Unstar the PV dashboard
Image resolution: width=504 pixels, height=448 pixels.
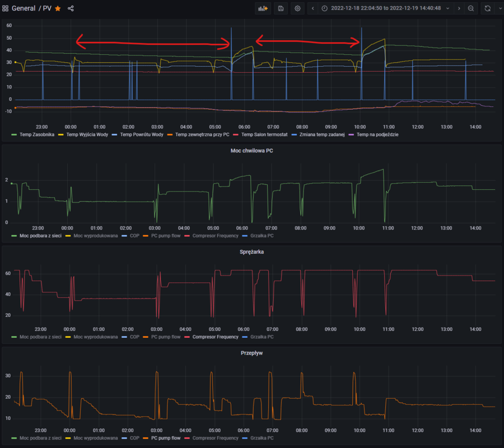58,8
